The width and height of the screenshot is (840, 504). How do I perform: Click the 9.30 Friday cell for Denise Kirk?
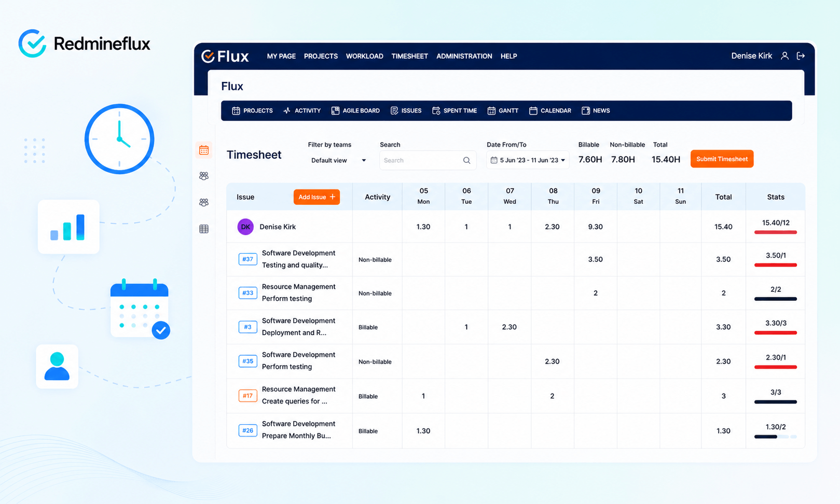tap(595, 227)
